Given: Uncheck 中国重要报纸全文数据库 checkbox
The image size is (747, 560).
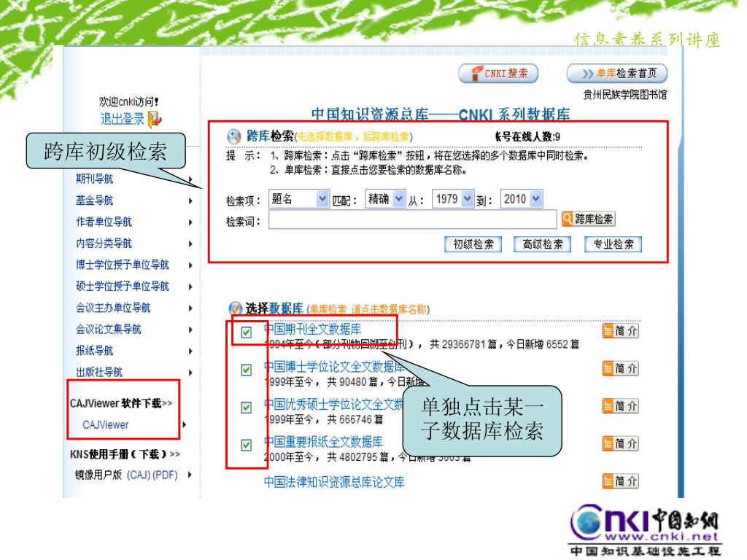Looking at the screenshot, I should [247, 445].
